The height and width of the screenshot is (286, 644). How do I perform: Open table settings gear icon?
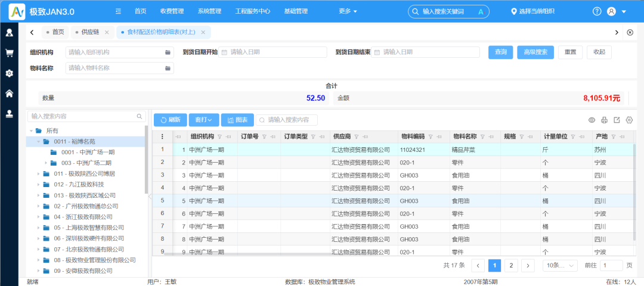(x=629, y=120)
